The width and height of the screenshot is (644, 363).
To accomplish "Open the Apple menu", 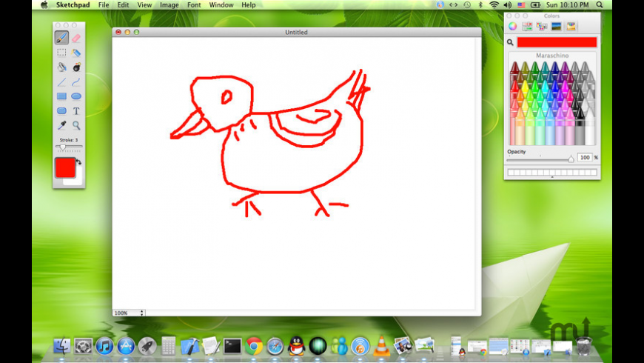I will [44, 5].
